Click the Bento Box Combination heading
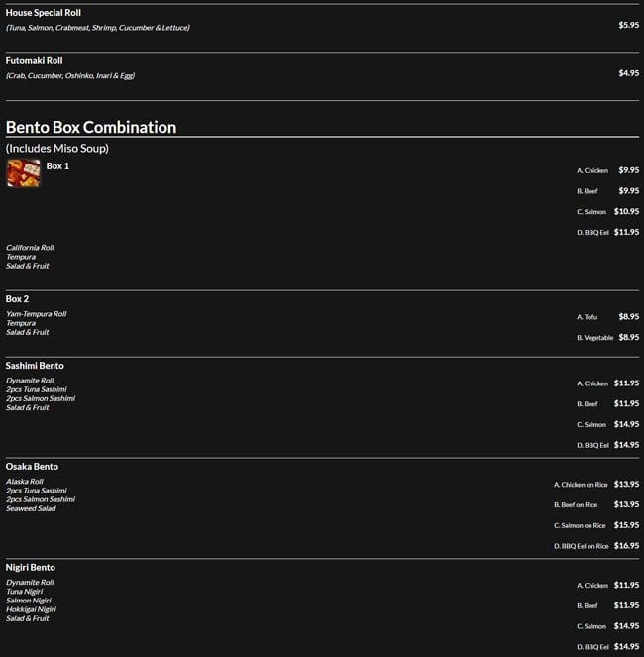 (x=91, y=127)
